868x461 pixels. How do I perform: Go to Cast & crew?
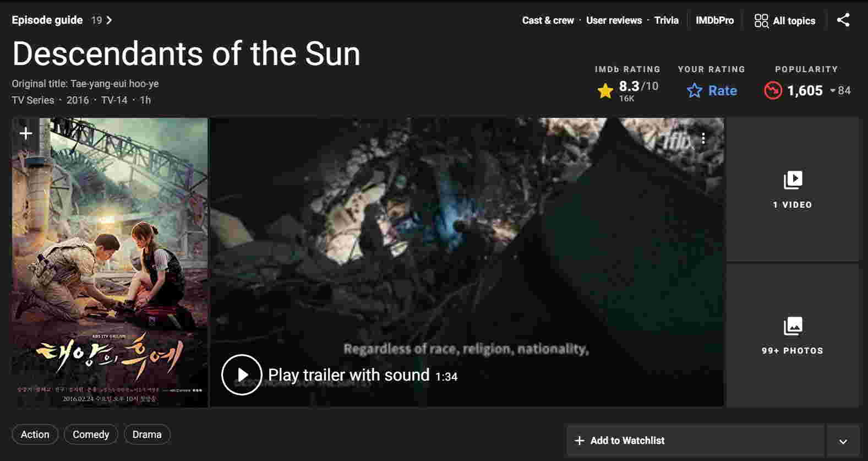548,20
